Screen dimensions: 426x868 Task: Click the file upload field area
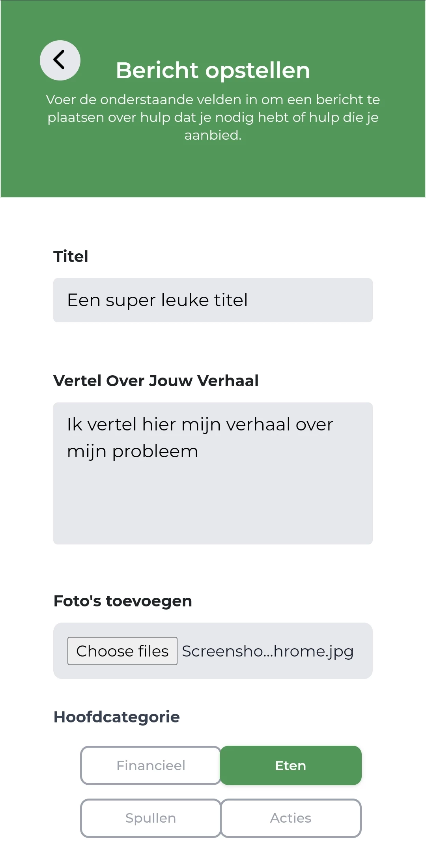click(x=213, y=651)
